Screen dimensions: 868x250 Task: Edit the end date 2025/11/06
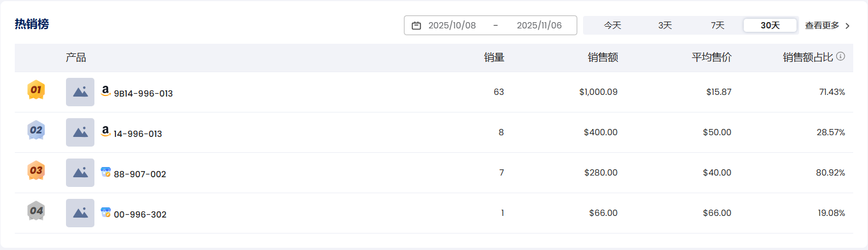click(539, 26)
